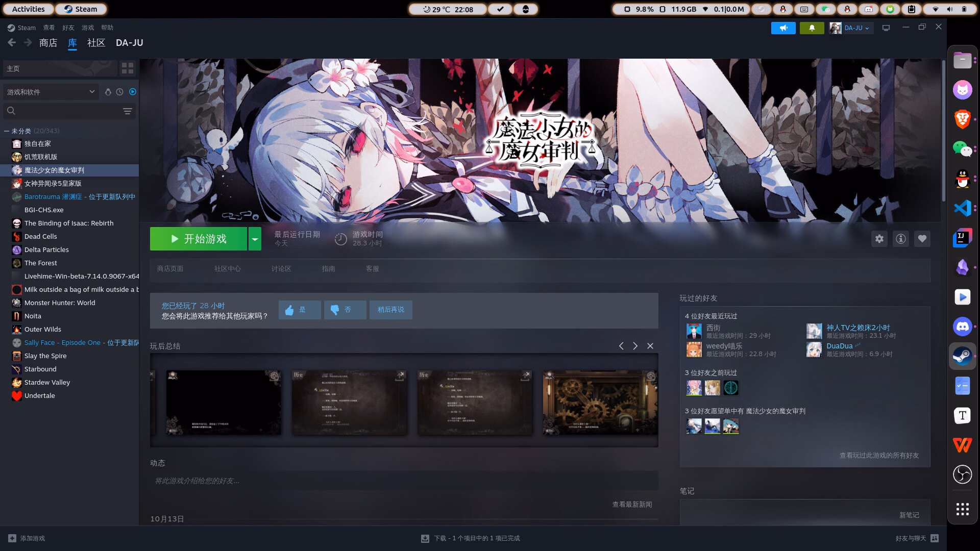Open the 讨论区 link

pyautogui.click(x=281, y=269)
